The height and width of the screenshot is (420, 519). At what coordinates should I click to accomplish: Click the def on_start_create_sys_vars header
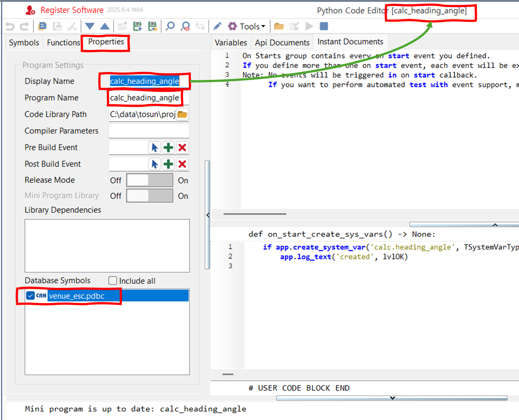click(342, 234)
